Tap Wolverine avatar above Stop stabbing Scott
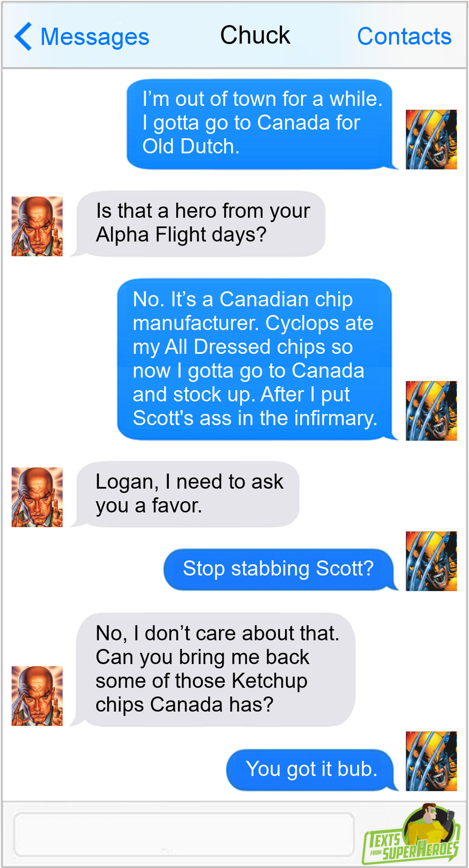The width and height of the screenshot is (469, 868). 431,561
